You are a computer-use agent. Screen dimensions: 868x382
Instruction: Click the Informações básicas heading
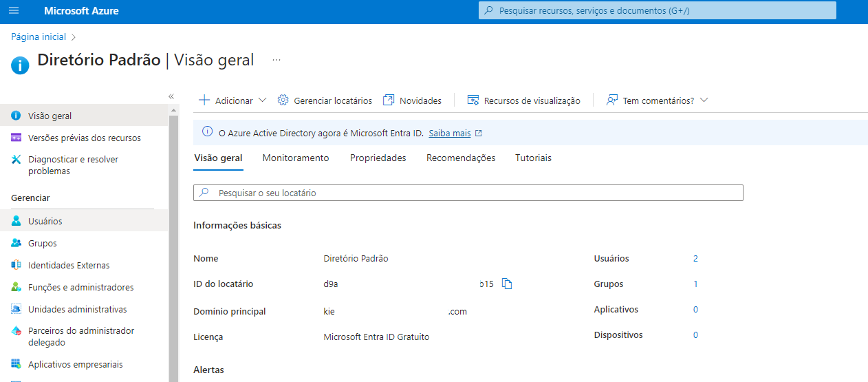coord(237,226)
